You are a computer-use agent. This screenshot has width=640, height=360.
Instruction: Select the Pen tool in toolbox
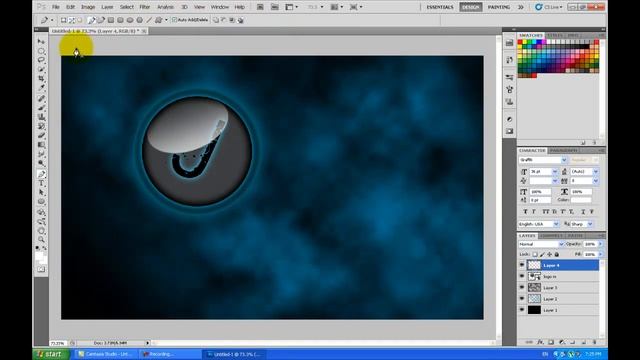[41, 174]
